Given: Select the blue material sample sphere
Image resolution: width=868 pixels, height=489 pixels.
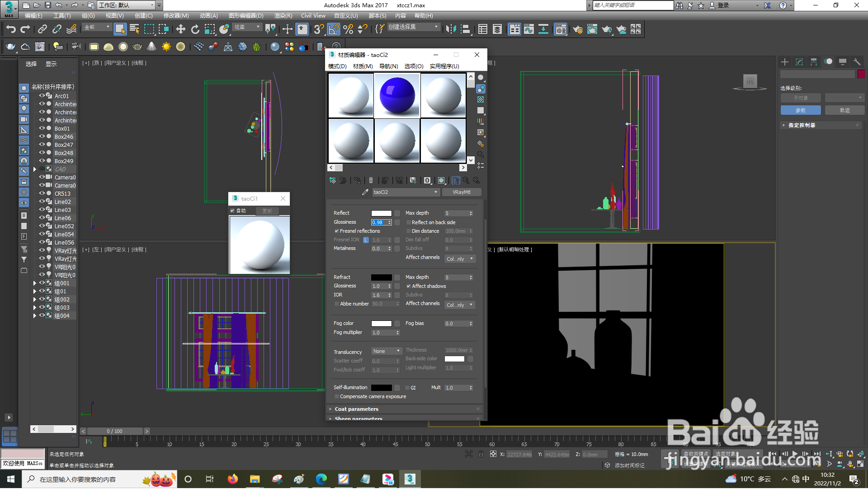Looking at the screenshot, I should 397,96.
